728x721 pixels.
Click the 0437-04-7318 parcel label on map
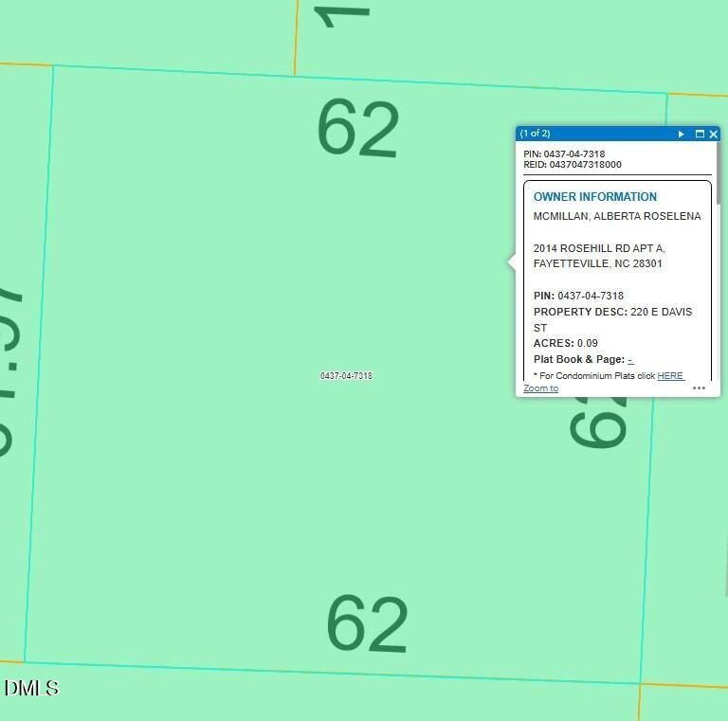[x=346, y=376]
